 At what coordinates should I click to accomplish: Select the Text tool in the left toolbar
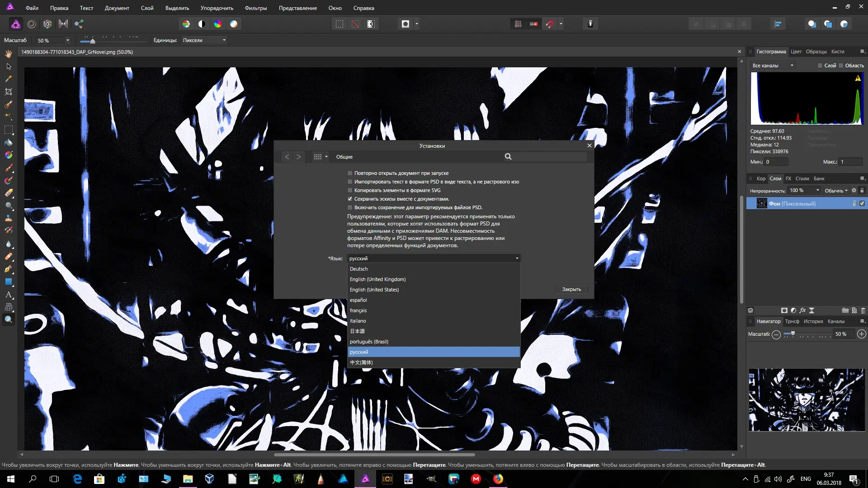pyautogui.click(x=8, y=295)
